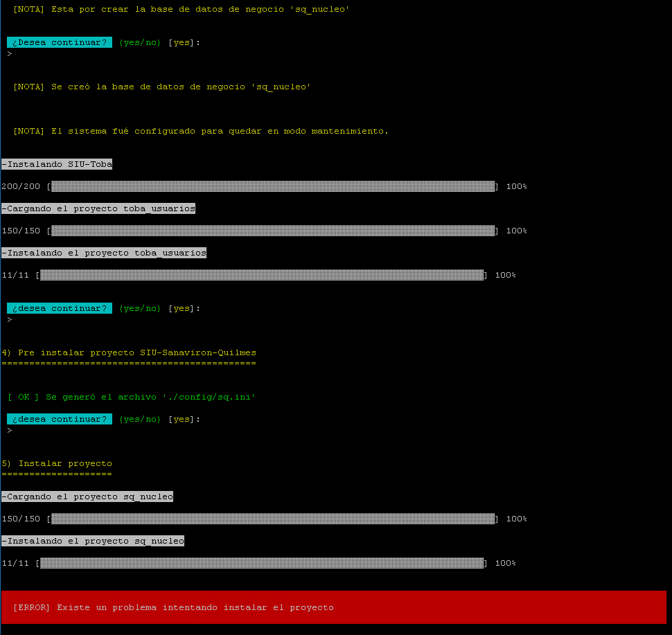Viewport: 672px width, 635px height.
Task: Click the progress bar under 'Cargando el proyecto sq_nucleo'
Action: tap(273, 519)
